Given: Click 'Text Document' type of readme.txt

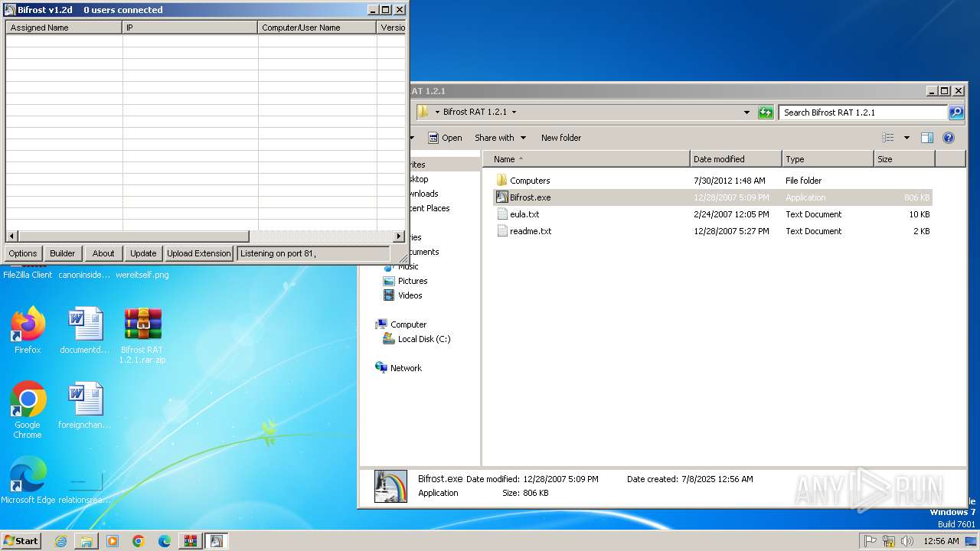Looking at the screenshot, I should [x=813, y=231].
